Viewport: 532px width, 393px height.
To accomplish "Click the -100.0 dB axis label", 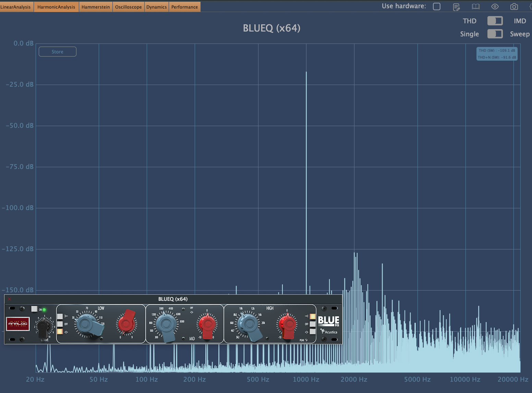I will pos(18,208).
